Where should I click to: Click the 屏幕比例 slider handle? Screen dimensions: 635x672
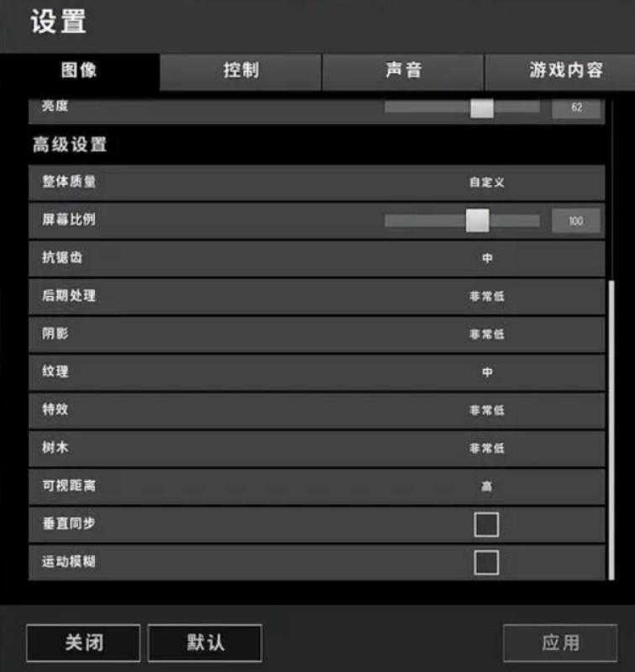pyautogui.click(x=478, y=220)
